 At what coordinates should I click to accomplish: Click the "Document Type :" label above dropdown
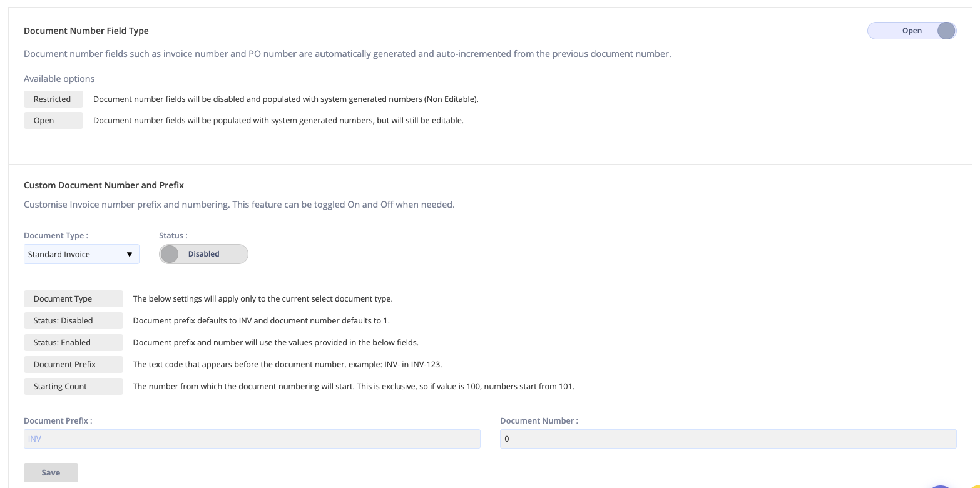(56, 236)
